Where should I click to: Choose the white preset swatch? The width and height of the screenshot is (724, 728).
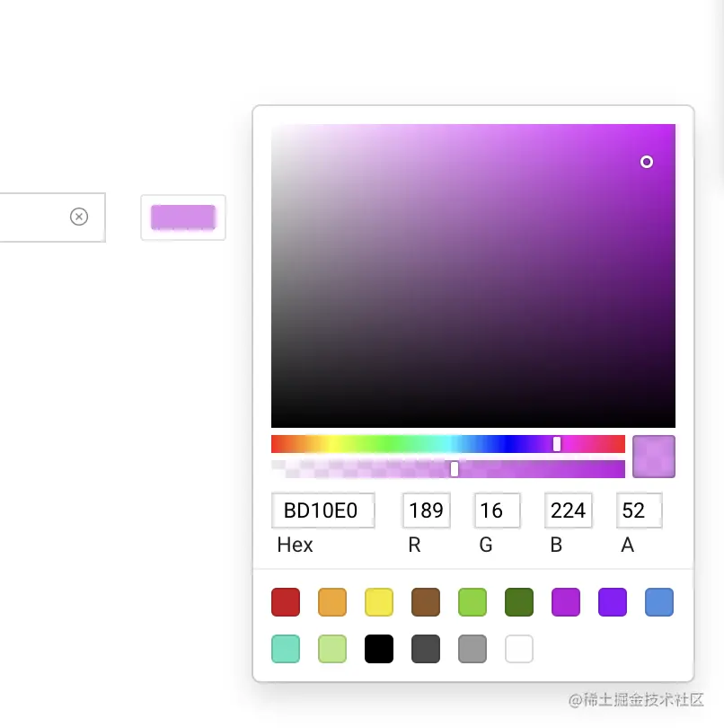(519, 649)
